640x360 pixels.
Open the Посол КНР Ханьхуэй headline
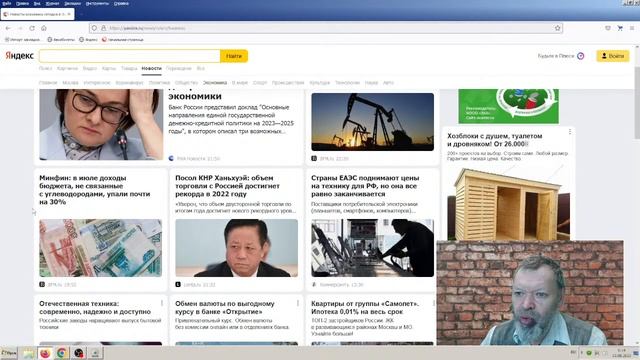click(x=227, y=186)
